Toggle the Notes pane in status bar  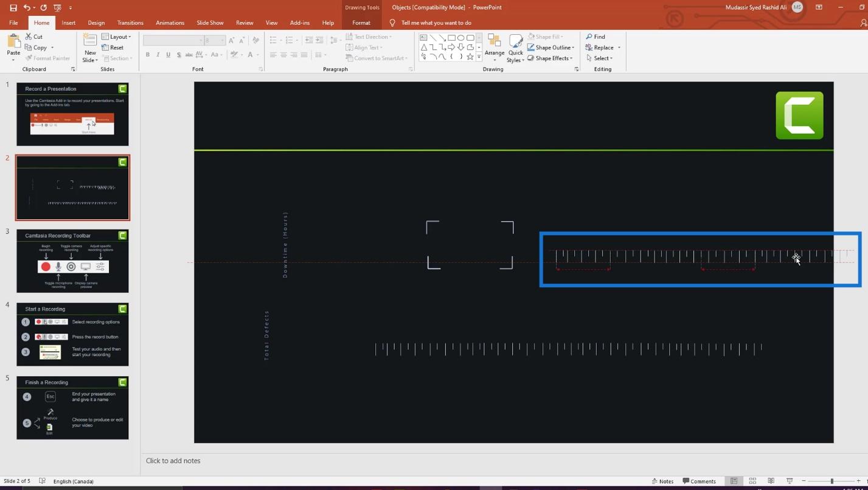pos(662,481)
